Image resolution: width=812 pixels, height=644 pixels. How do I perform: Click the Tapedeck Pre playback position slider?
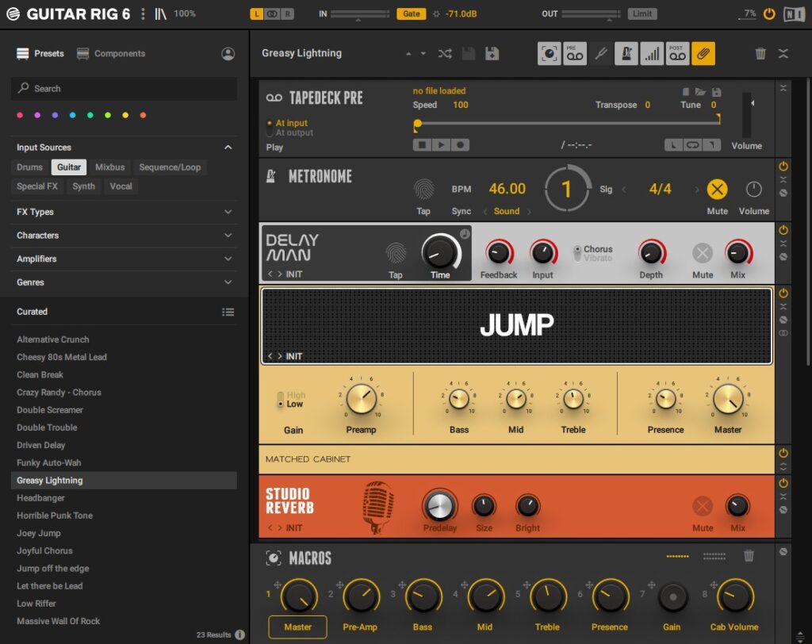click(567, 123)
